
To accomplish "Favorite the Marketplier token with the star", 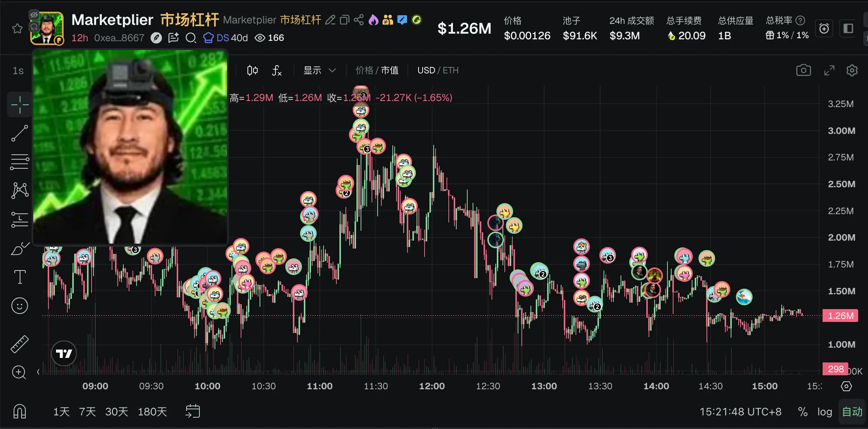I will (x=17, y=29).
